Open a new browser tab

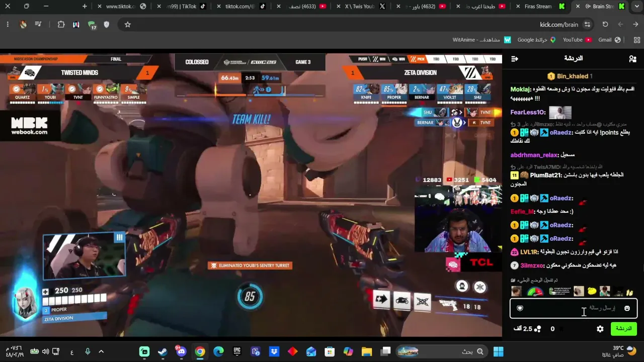[x=85, y=7]
